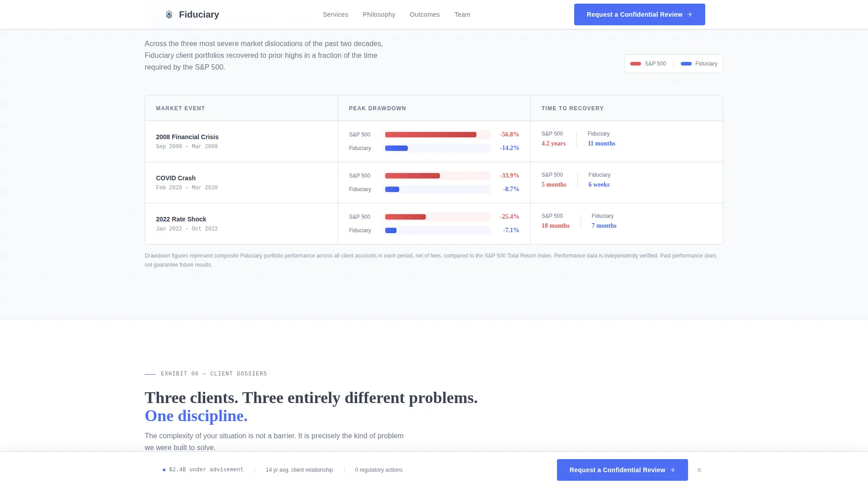Open the Team nav link
This screenshot has height=488, width=868.
[462, 14]
